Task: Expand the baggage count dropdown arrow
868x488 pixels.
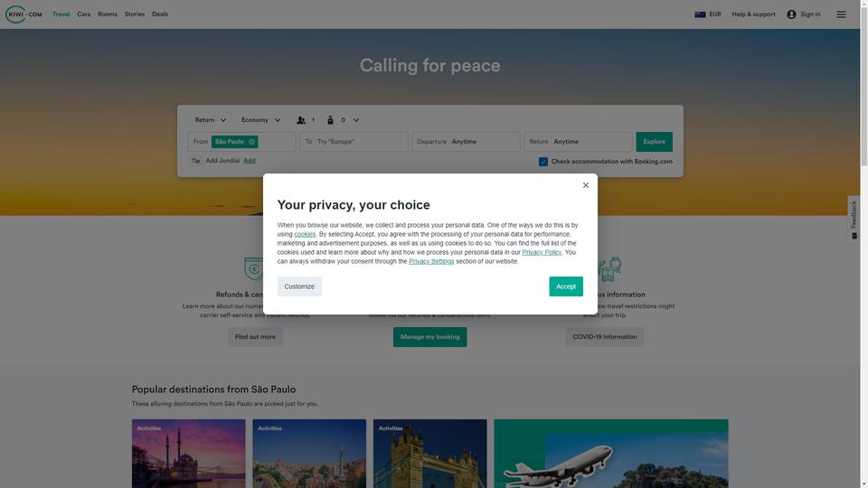Action: [356, 120]
